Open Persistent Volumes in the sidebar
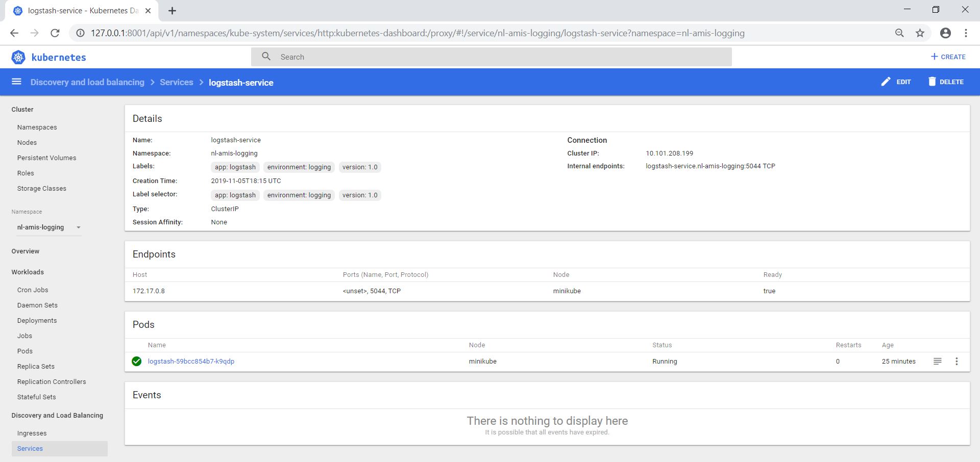The width and height of the screenshot is (980, 462). (x=46, y=158)
